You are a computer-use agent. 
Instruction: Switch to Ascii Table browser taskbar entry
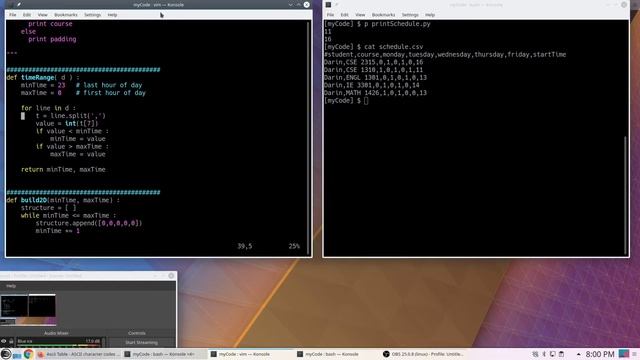[78, 354]
